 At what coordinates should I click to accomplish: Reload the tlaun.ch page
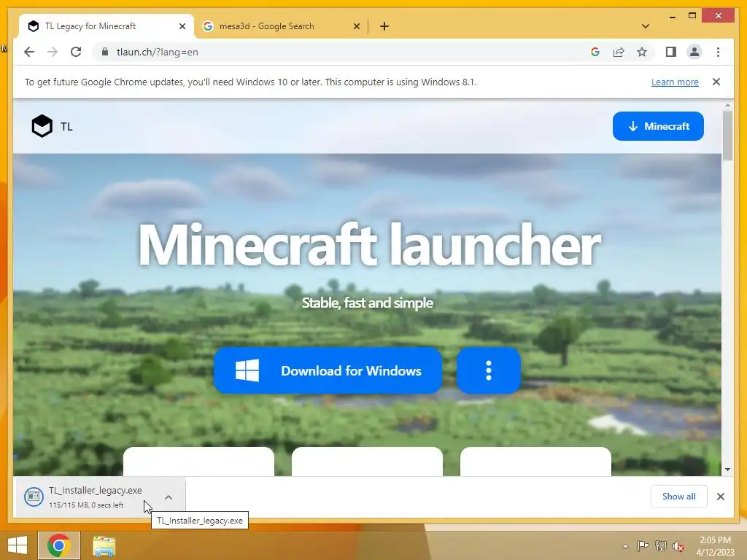pyautogui.click(x=76, y=52)
